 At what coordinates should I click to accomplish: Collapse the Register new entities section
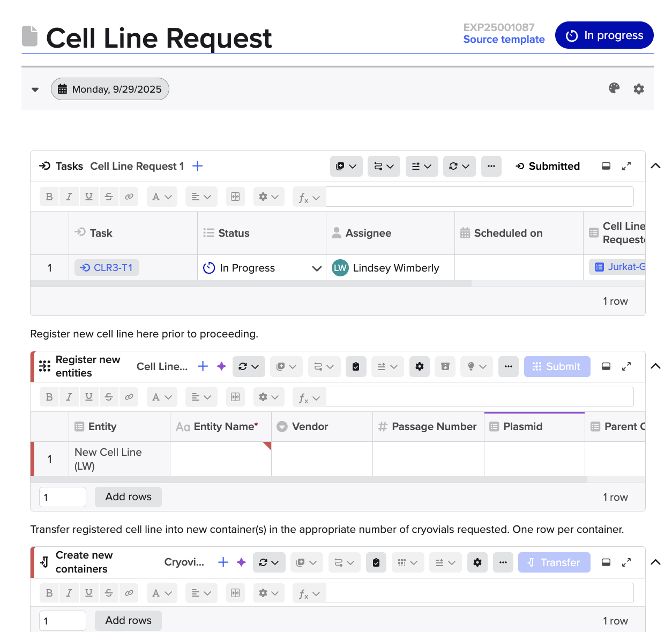click(x=655, y=366)
